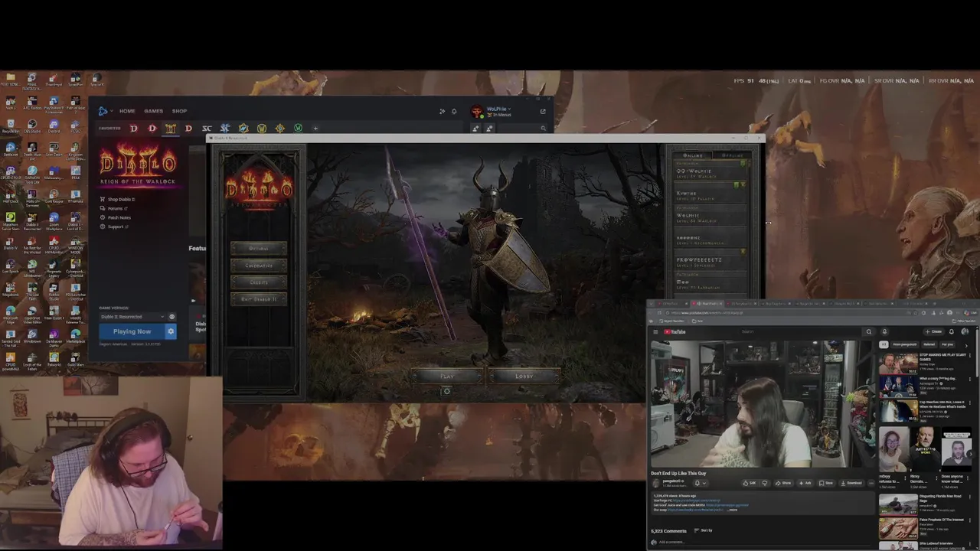
Task: Open Sort by comments dropdown
Action: tap(704, 530)
